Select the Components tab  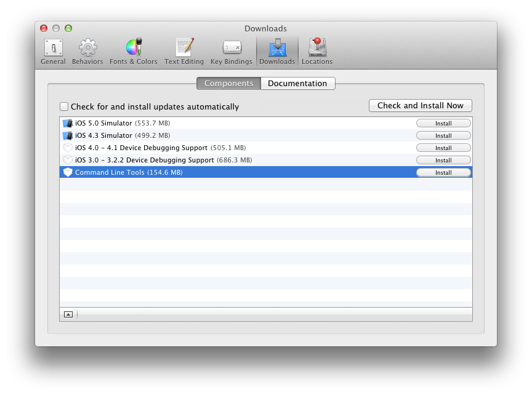(228, 83)
